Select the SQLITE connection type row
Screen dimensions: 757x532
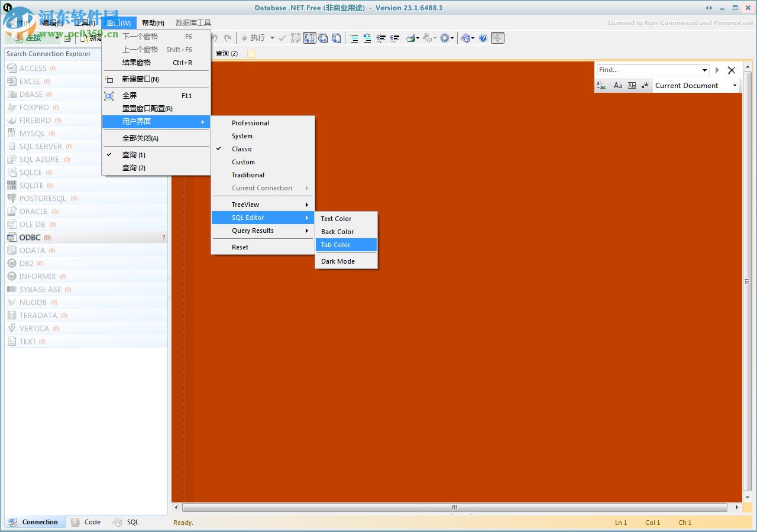click(86, 186)
